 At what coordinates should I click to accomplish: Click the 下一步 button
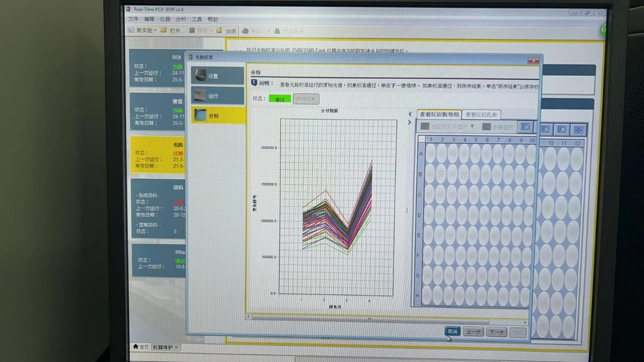(x=496, y=333)
